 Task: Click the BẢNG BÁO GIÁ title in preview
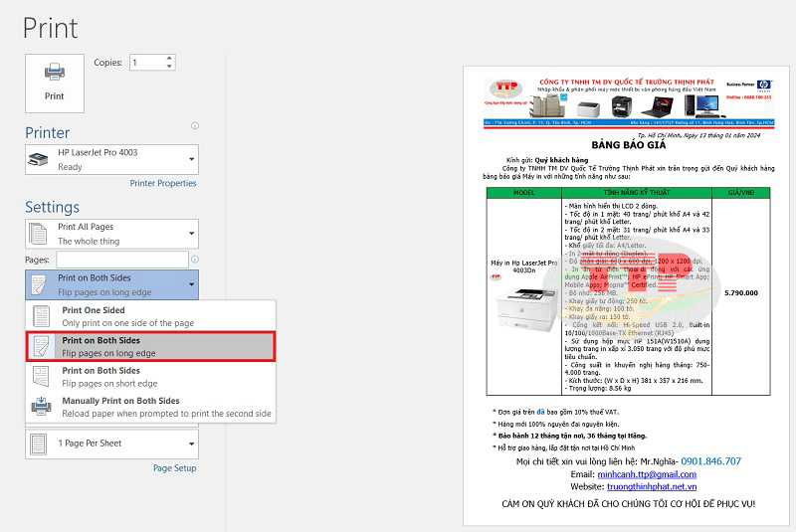click(x=629, y=145)
